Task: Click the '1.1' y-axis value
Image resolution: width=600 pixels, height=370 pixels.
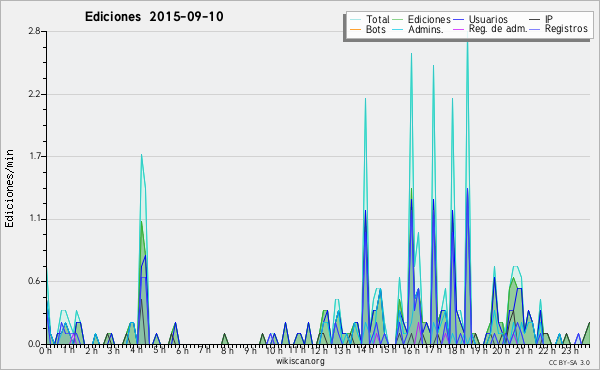Action: [34, 219]
